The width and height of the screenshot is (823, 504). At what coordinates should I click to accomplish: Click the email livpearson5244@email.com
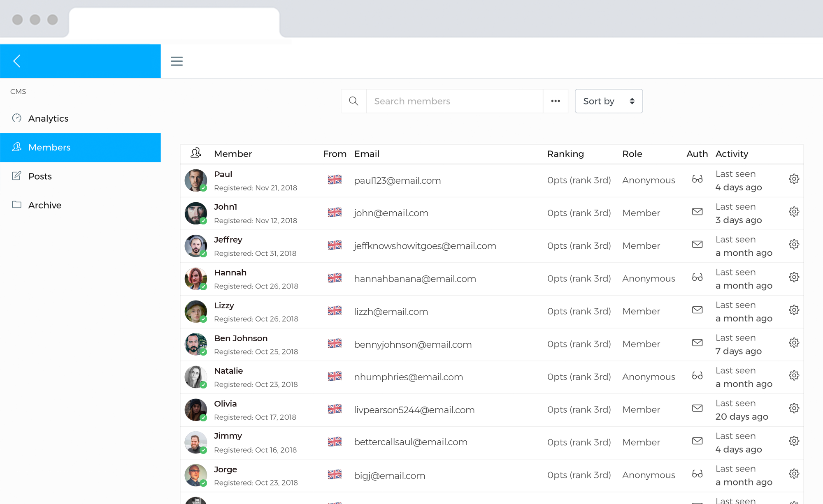tap(414, 410)
